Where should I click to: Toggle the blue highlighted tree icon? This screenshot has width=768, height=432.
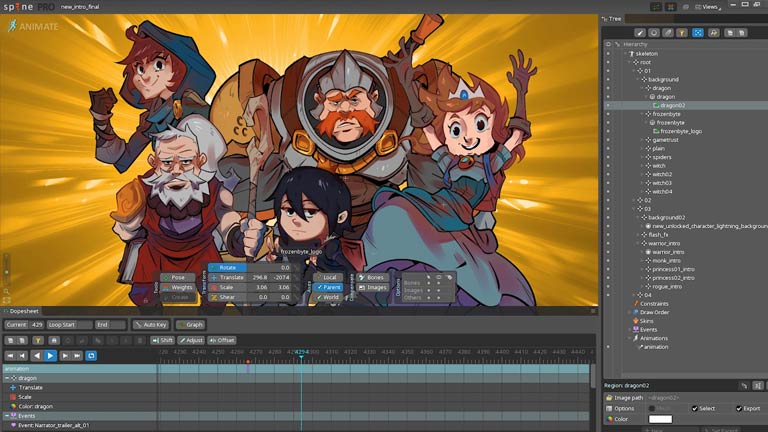tap(698, 33)
